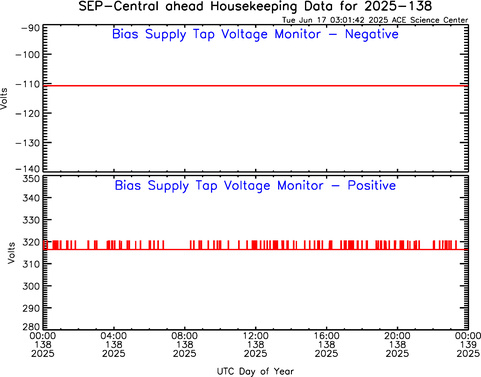Screen dimensions: 481x377
Task: Click the -110 tick label on the upper plot
Action: 28,84
